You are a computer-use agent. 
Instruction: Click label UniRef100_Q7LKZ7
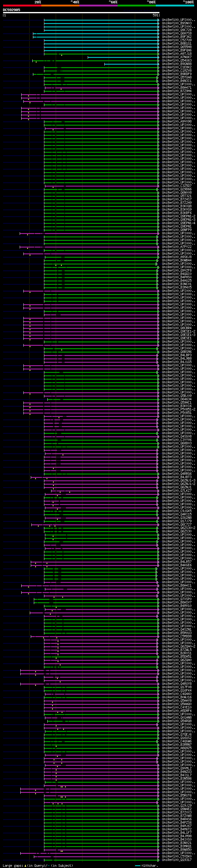click(x=177, y=491)
